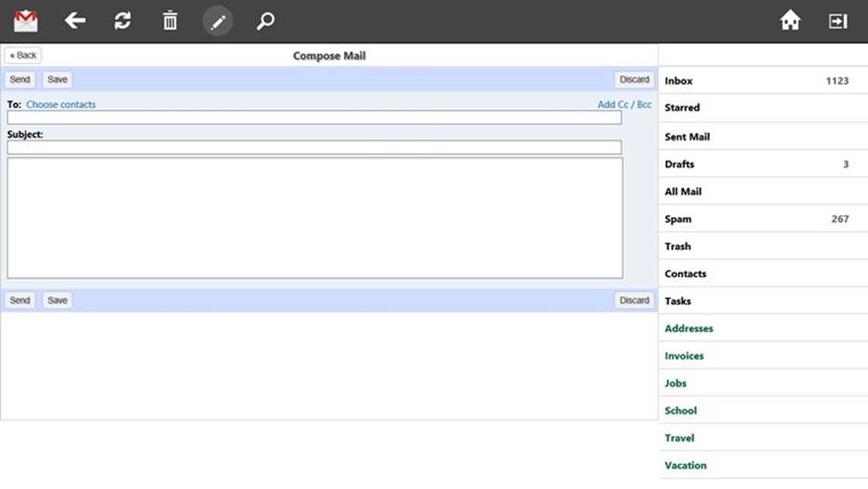Click Add Cc / Bcc link
Image resolution: width=868 pixels, height=489 pixels.
point(625,104)
